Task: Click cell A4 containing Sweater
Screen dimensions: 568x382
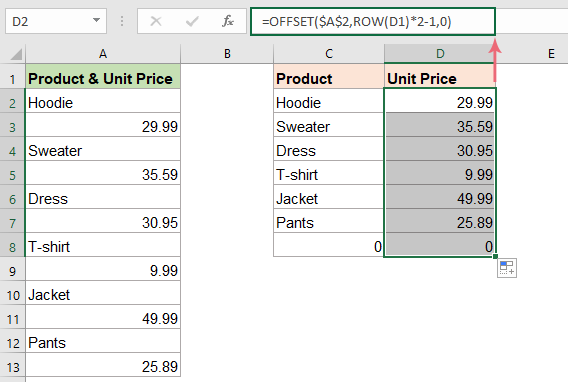Action: (x=103, y=148)
